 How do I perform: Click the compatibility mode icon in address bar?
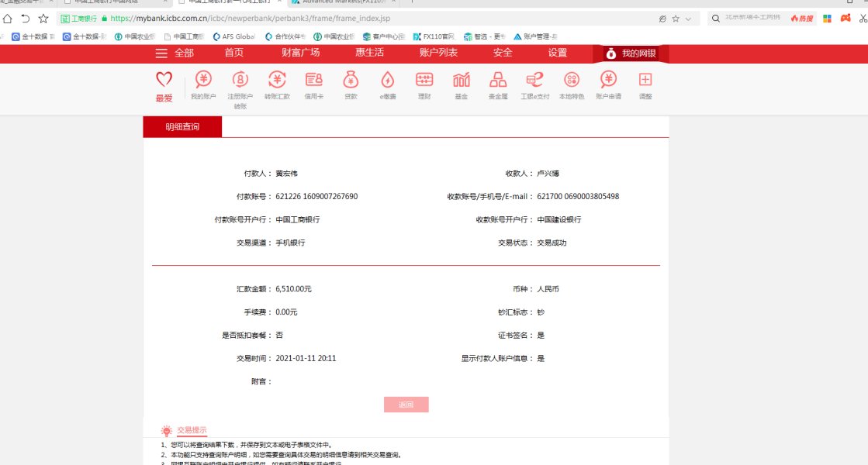[x=662, y=19]
